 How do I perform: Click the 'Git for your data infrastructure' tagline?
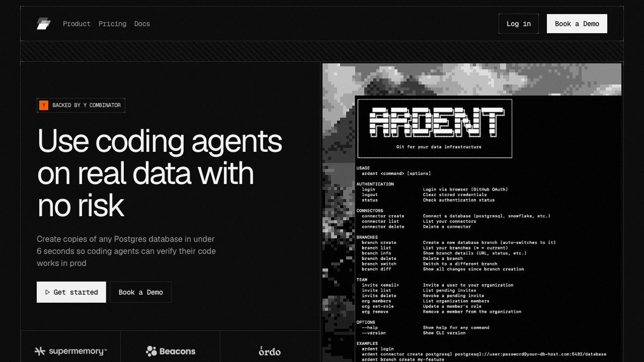coord(439,147)
